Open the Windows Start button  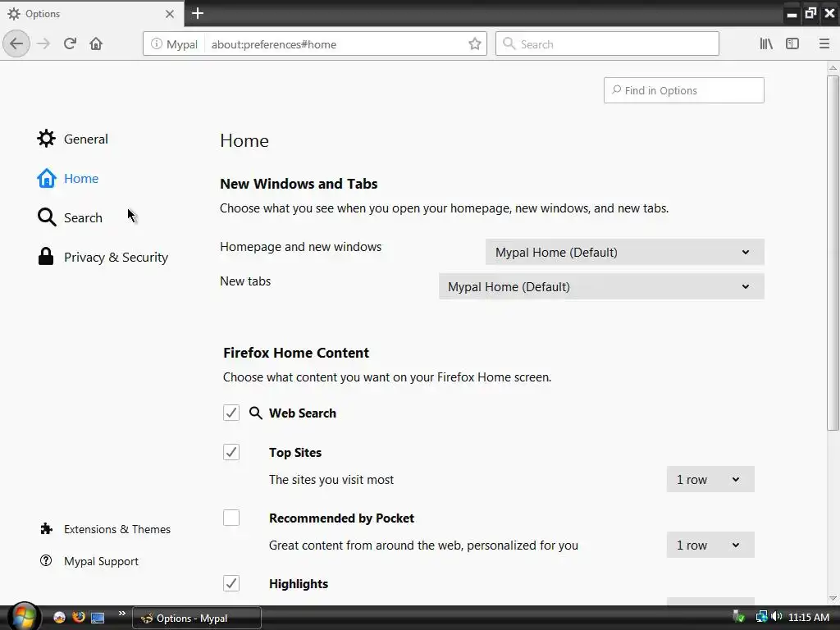[22, 617]
